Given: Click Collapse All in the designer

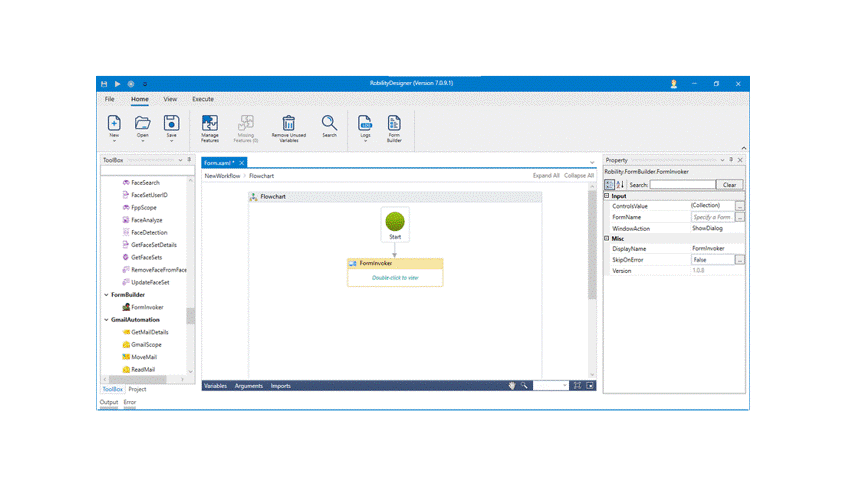Looking at the screenshot, I should coord(579,175).
